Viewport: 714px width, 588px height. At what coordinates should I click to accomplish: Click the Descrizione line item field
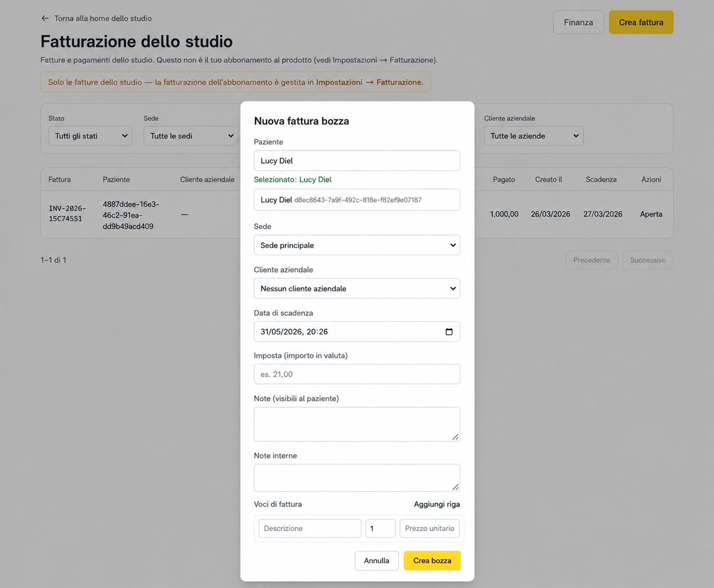tap(310, 529)
